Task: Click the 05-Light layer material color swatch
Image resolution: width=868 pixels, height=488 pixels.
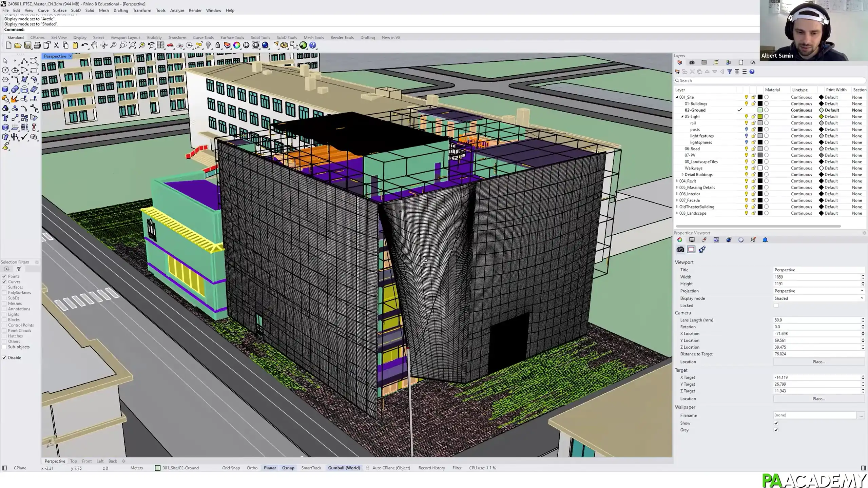Action: [x=760, y=116]
